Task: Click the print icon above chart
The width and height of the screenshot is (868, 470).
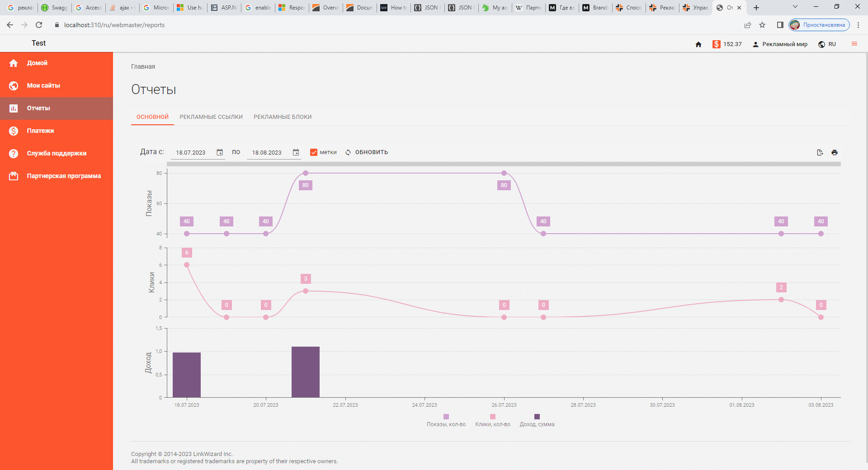Action: click(x=835, y=152)
